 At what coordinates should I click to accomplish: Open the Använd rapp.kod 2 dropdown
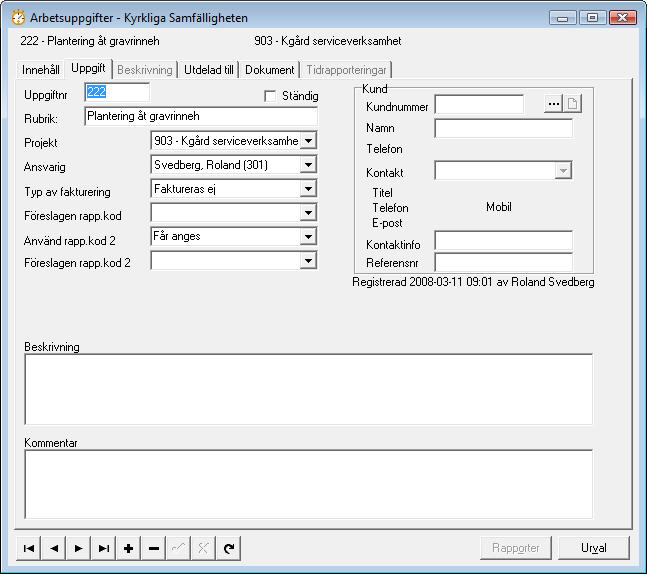(308, 236)
